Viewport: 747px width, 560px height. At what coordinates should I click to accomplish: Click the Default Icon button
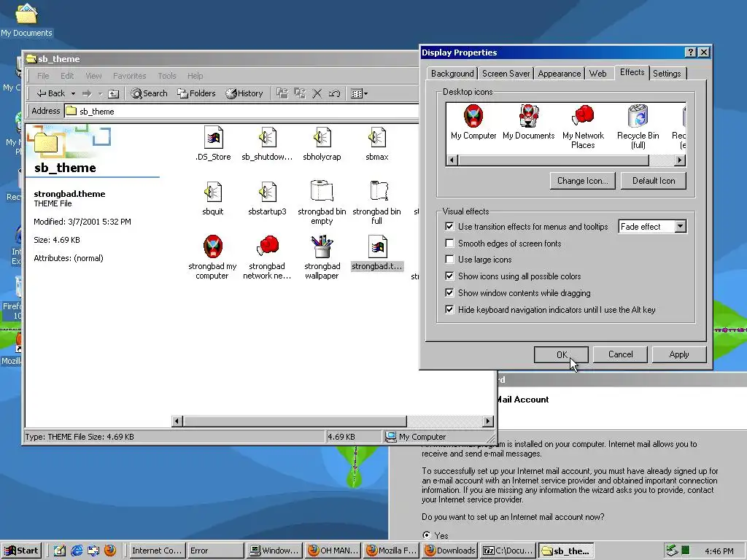tap(654, 181)
